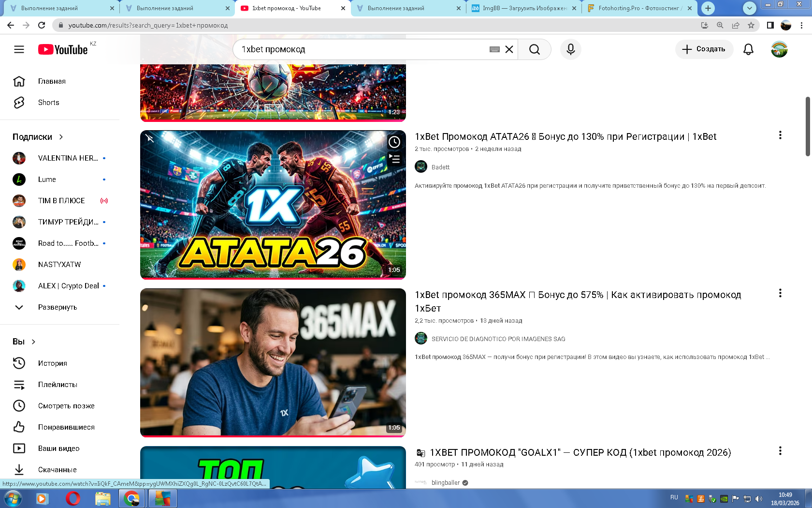
Task: Open the Badett channel name link
Action: [x=440, y=167]
